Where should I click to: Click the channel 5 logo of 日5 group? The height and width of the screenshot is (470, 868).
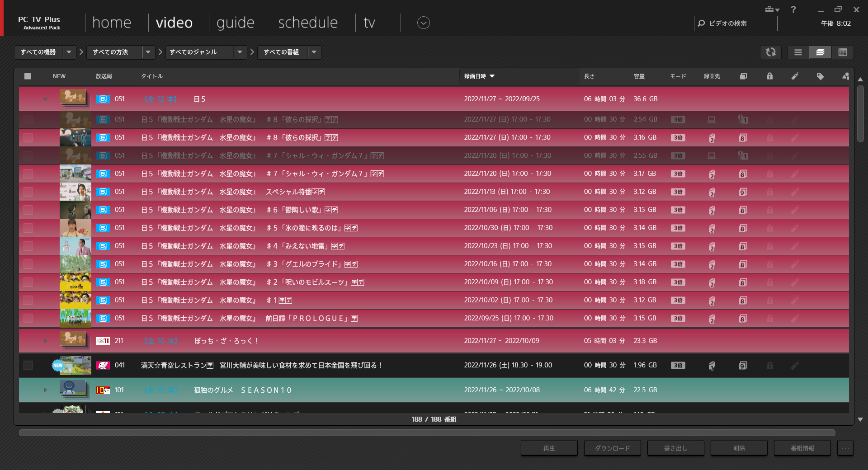point(103,99)
